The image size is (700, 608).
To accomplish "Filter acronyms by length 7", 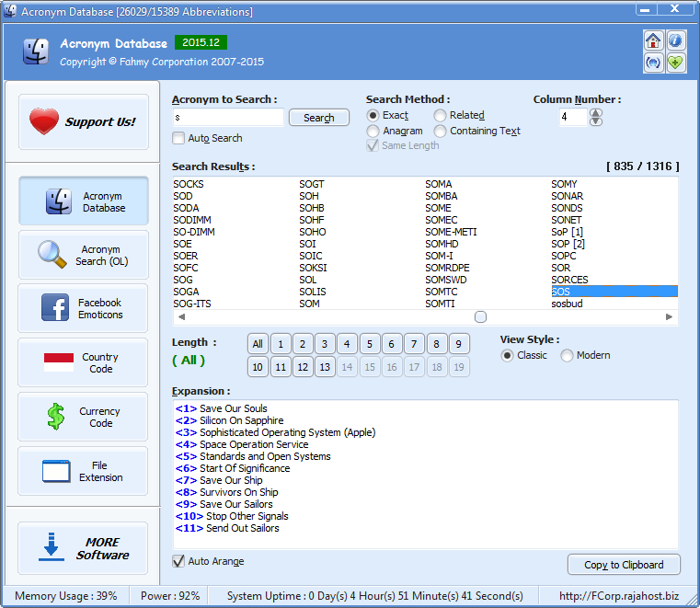I will 414,344.
